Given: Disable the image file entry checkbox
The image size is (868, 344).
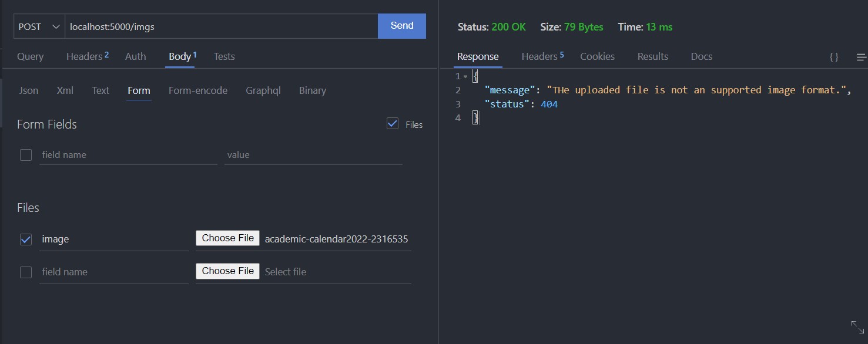Looking at the screenshot, I should (25, 239).
